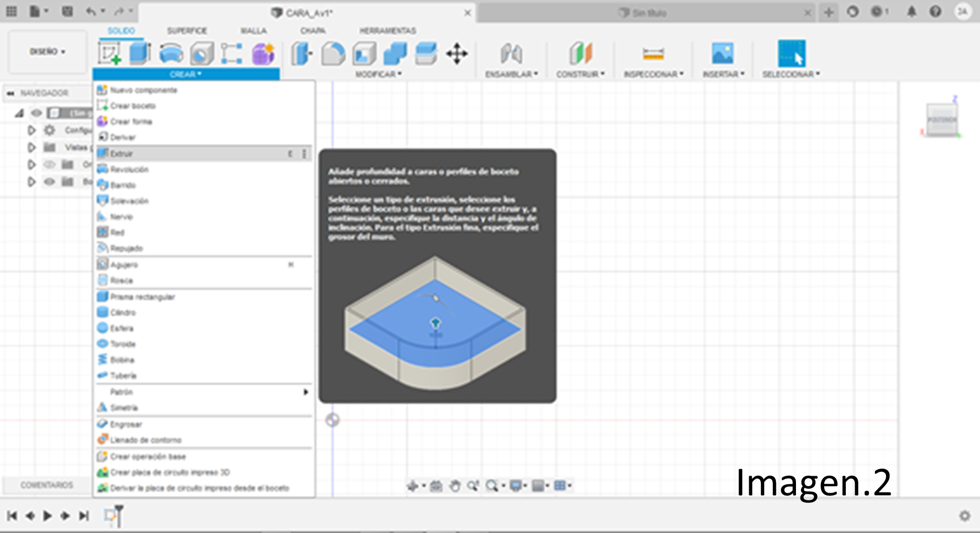Viewport: 980px width, 533px height.
Task: Switch to the SUPERFICIE tab
Action: tap(187, 31)
